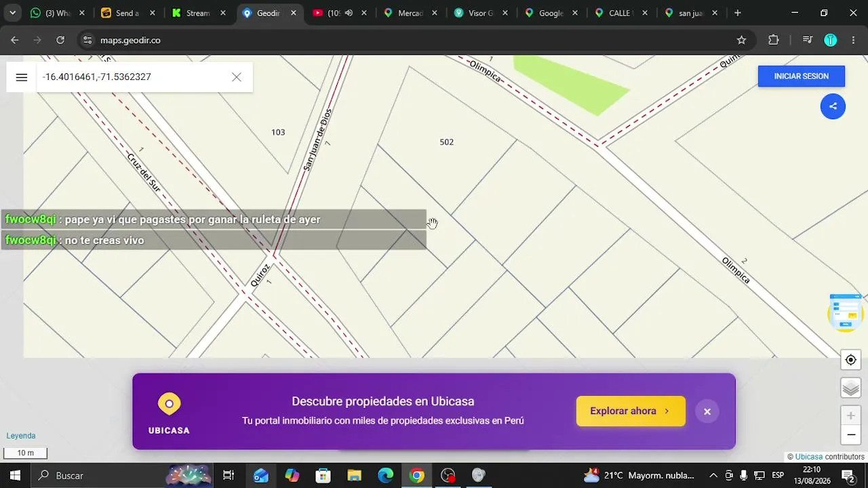Open a new browser tab
The image size is (868, 488).
click(738, 13)
